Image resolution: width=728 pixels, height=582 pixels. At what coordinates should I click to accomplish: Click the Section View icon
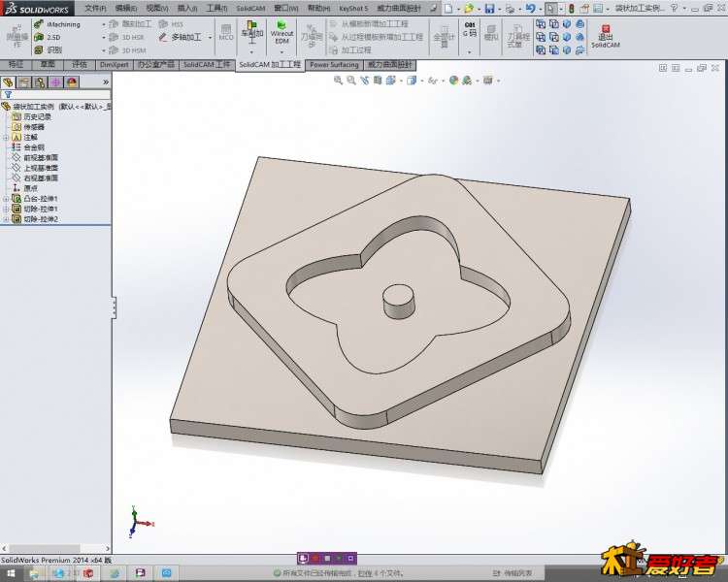378,81
